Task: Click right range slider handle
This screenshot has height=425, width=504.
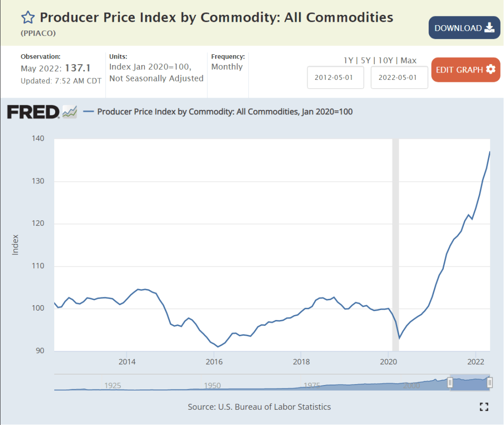Action: pyautogui.click(x=490, y=383)
